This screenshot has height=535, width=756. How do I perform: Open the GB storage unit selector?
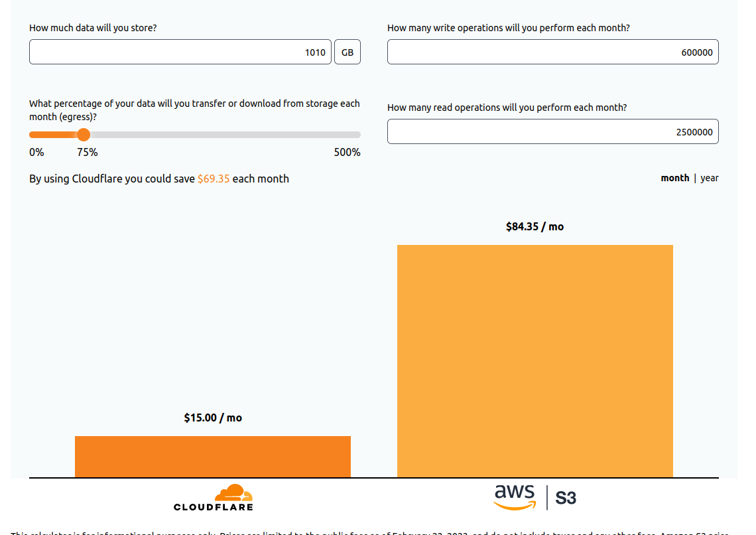pos(347,52)
